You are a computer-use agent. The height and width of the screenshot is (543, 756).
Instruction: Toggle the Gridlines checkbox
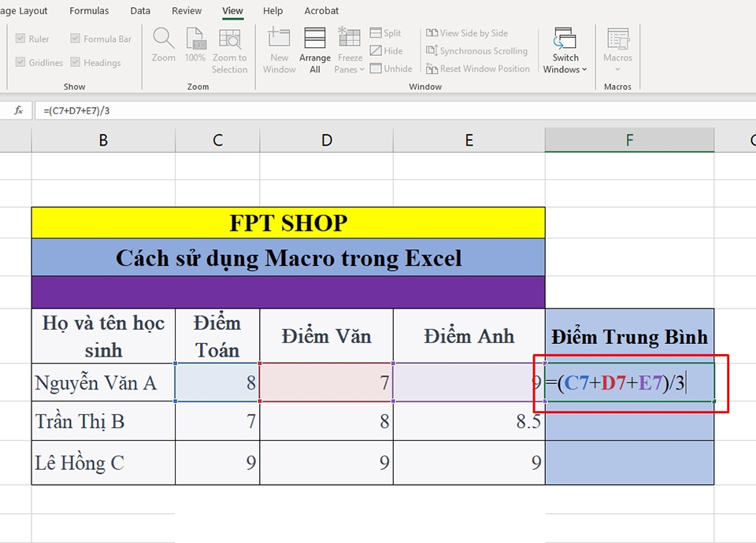point(20,61)
